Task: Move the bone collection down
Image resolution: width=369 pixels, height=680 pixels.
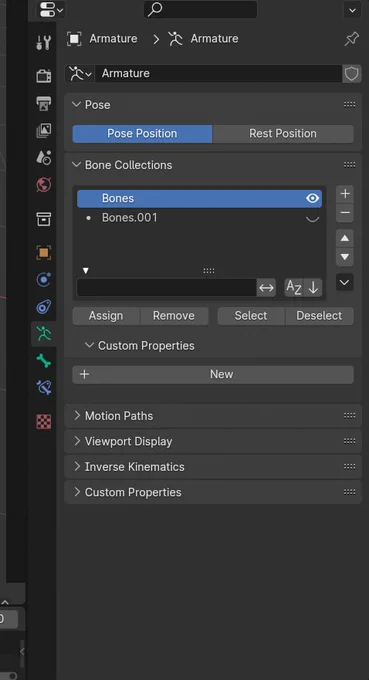Action: click(345, 257)
